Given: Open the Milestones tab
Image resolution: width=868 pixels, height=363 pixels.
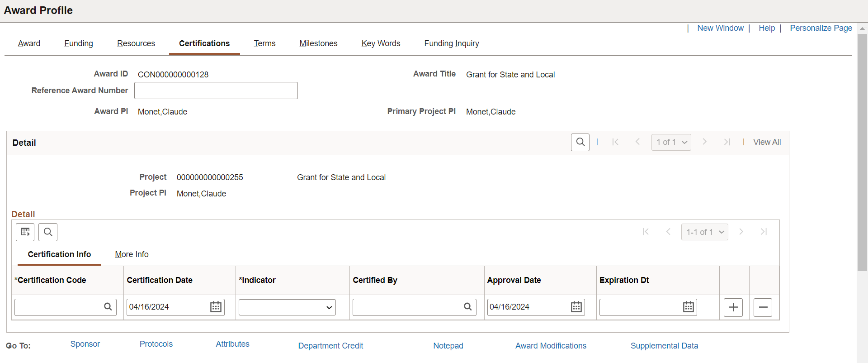Looking at the screenshot, I should point(318,43).
